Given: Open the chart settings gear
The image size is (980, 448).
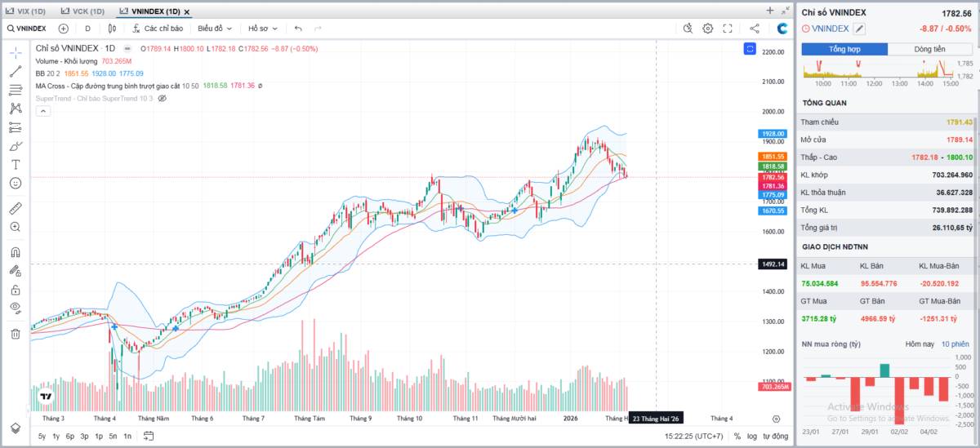Looking at the screenshot, I should click(x=707, y=29).
